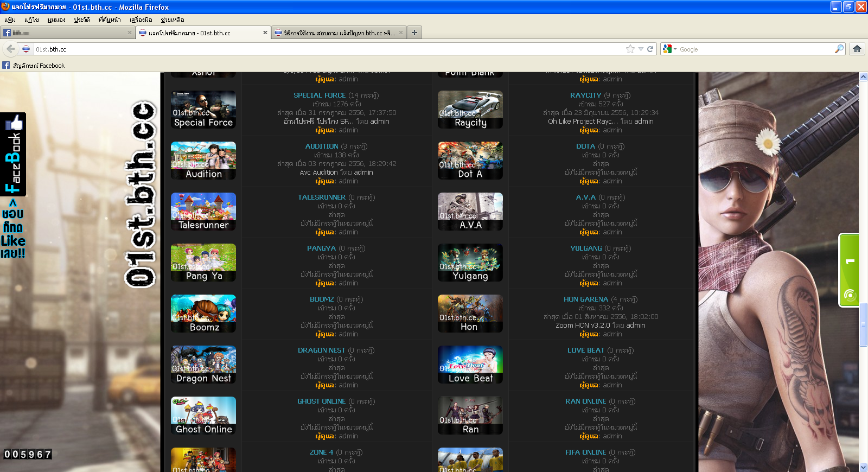The height and width of the screenshot is (472, 868).
Task: Open the SPECIAL FORCE forum link
Action: click(x=320, y=95)
